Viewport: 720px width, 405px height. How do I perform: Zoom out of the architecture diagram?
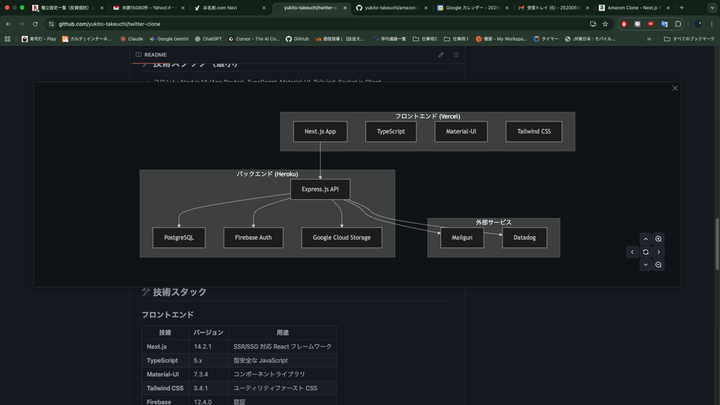pos(659,265)
